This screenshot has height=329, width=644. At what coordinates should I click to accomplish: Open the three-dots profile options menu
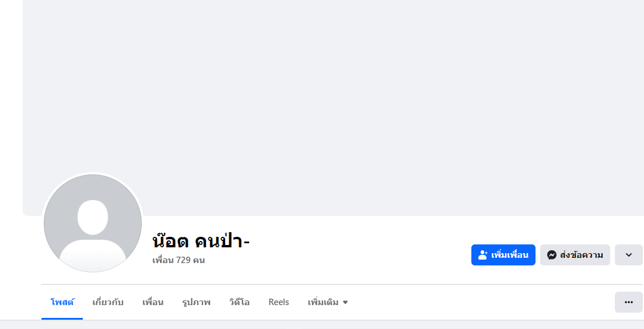(628, 302)
